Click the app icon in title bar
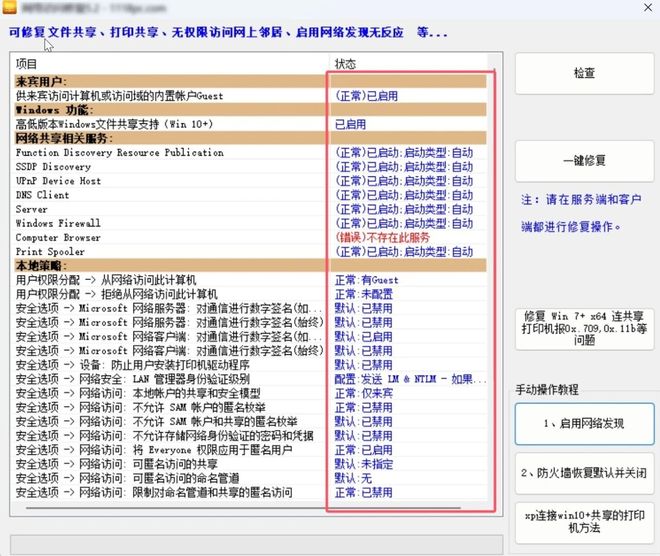660x556 pixels. (x=9, y=7)
